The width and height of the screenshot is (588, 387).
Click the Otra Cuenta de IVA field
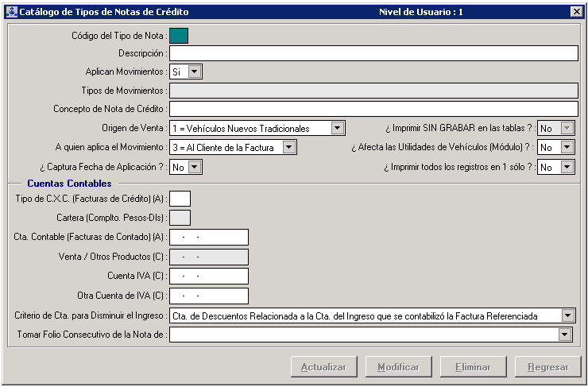coord(209,296)
